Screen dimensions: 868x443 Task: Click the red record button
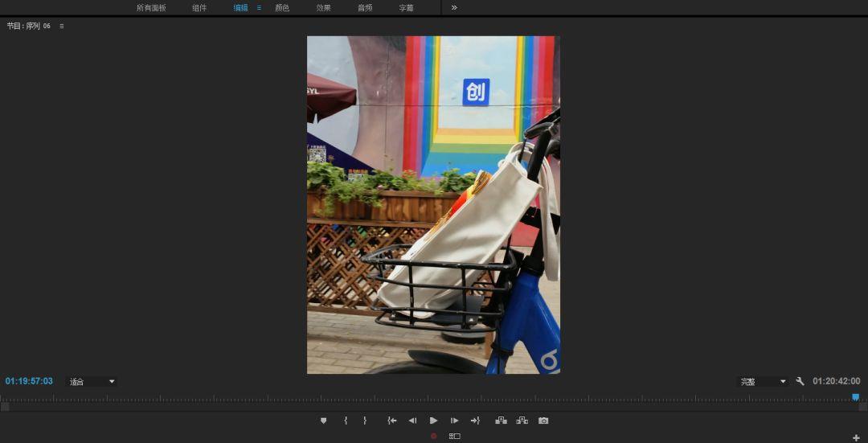[x=433, y=437]
